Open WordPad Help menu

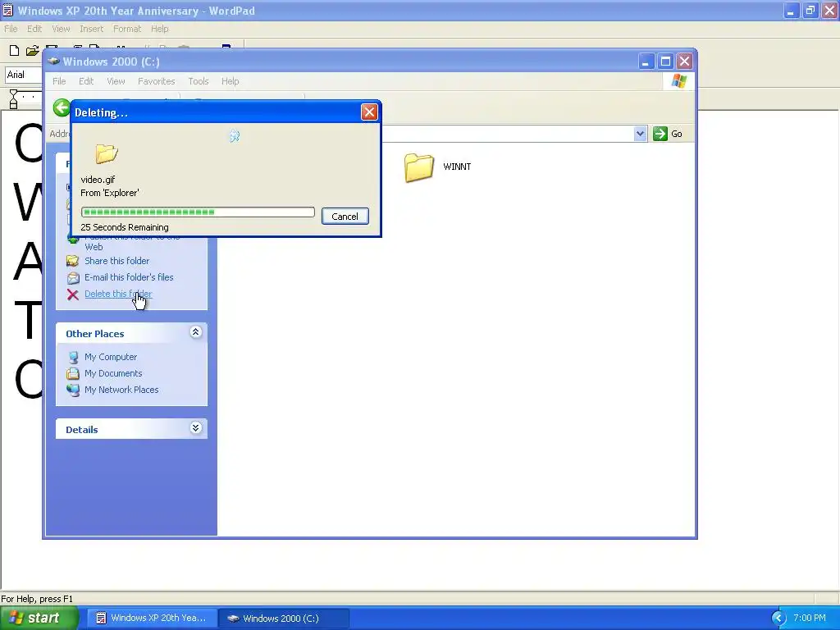point(159,29)
